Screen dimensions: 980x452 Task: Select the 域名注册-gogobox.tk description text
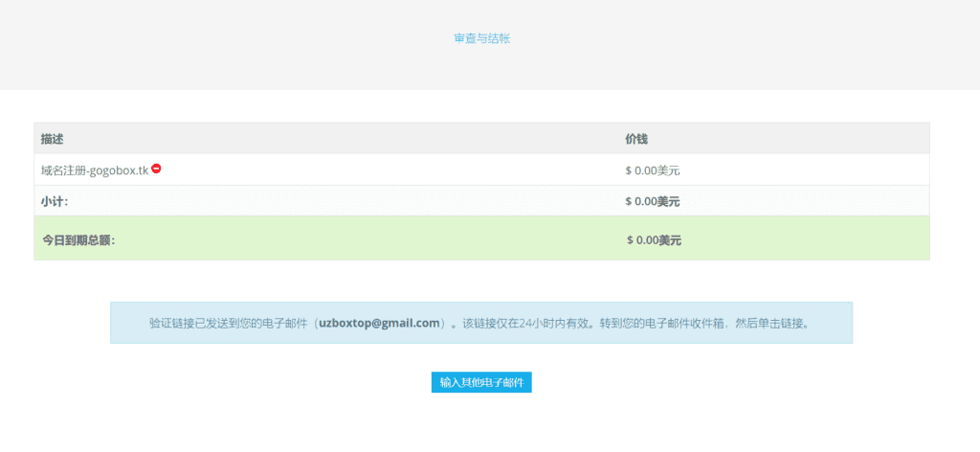(95, 170)
